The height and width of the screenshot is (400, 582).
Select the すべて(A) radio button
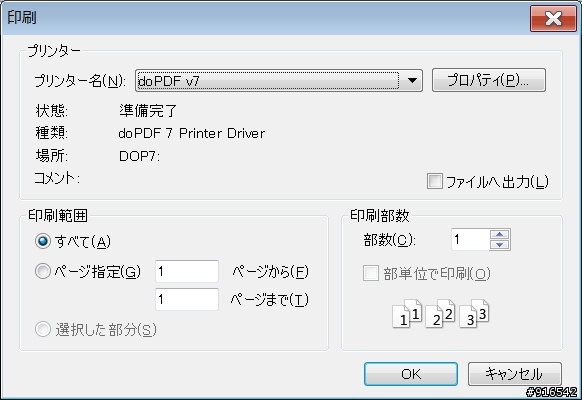43,241
